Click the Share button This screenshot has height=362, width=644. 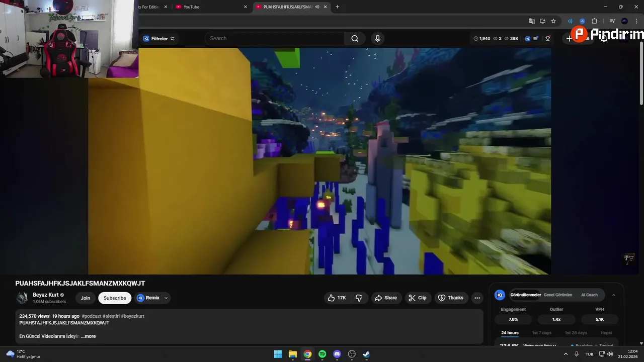pos(386,298)
